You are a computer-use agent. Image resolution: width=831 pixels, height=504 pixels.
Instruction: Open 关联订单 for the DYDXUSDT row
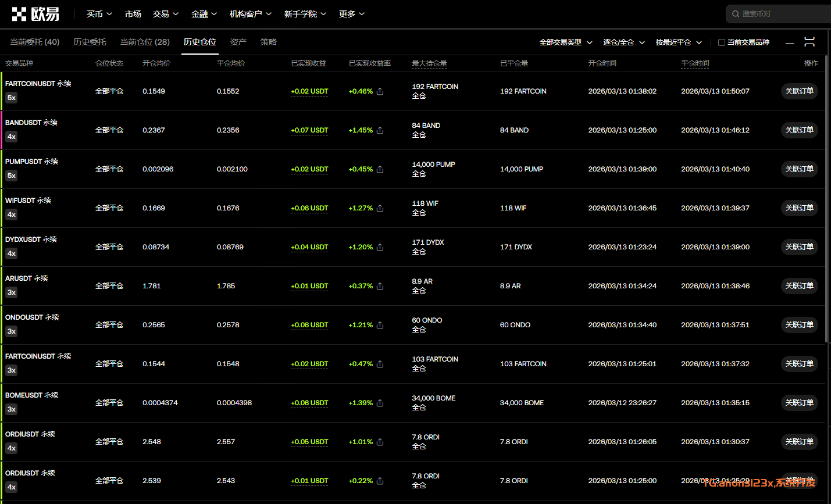[799, 247]
